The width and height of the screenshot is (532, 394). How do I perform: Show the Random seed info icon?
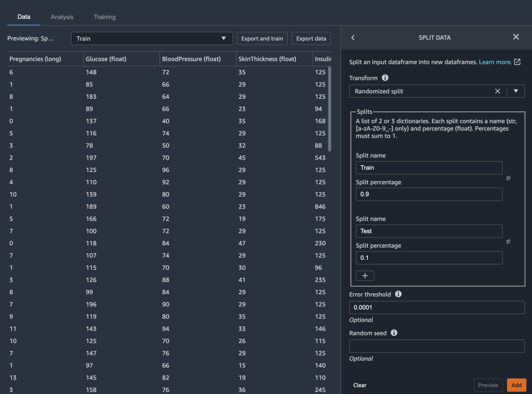(394, 333)
